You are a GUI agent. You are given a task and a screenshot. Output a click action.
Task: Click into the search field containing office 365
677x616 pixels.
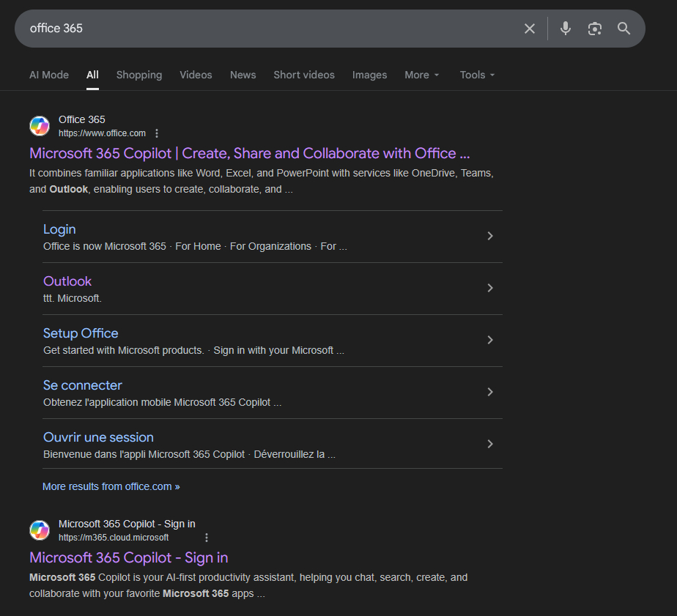[264, 29]
